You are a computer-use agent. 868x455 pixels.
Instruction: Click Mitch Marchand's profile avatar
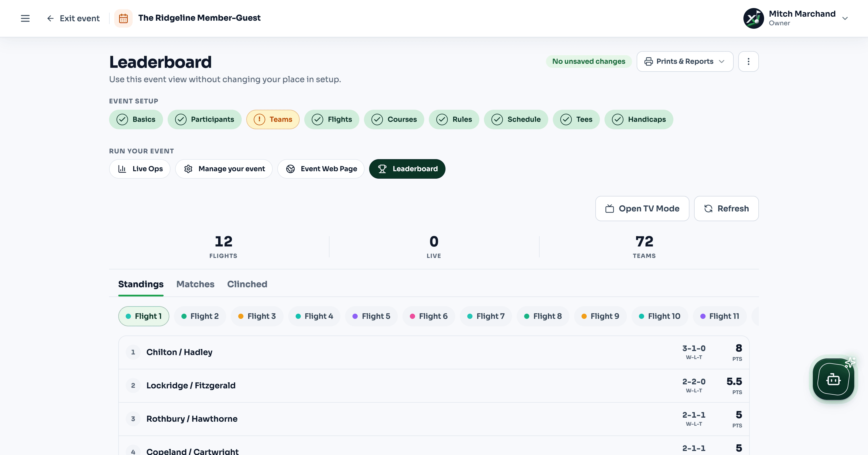point(753,18)
